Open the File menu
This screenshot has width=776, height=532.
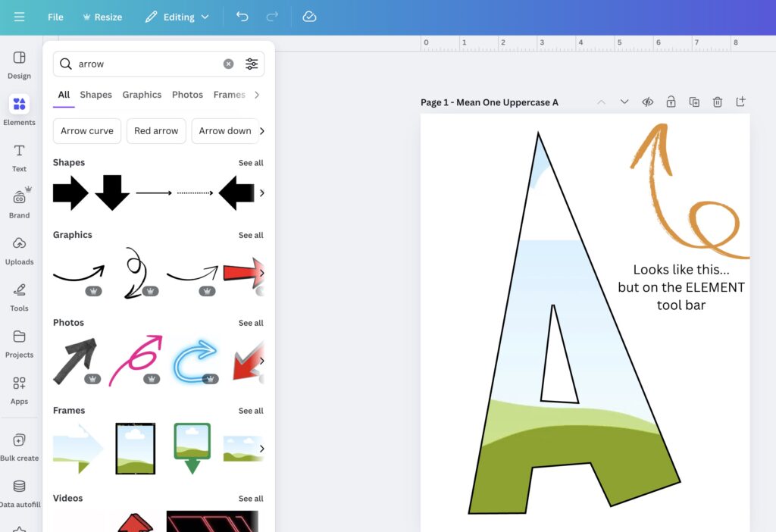55,17
